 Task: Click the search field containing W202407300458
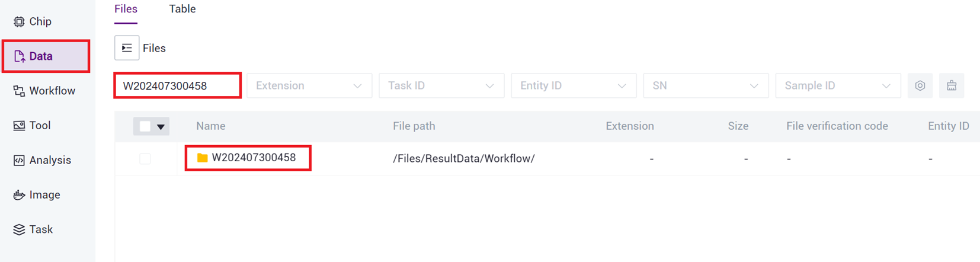click(x=178, y=86)
